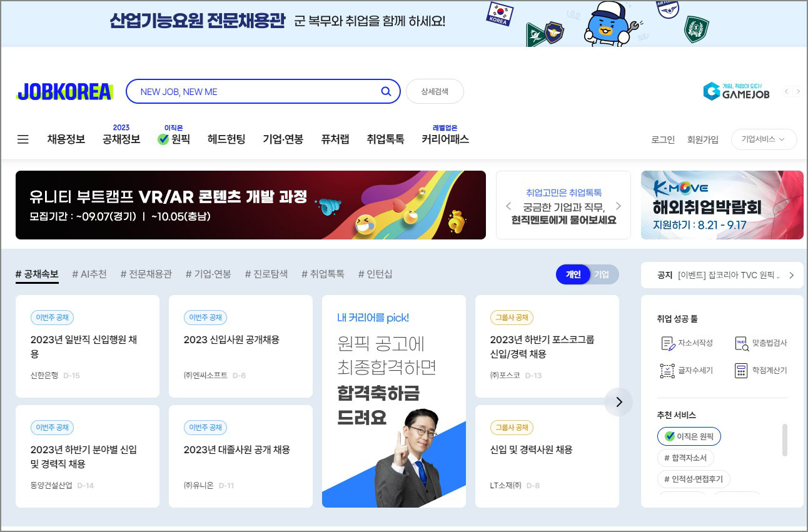This screenshot has width=808, height=532.
Task: Click the green check icon beside 원픽
Action: click(x=163, y=139)
